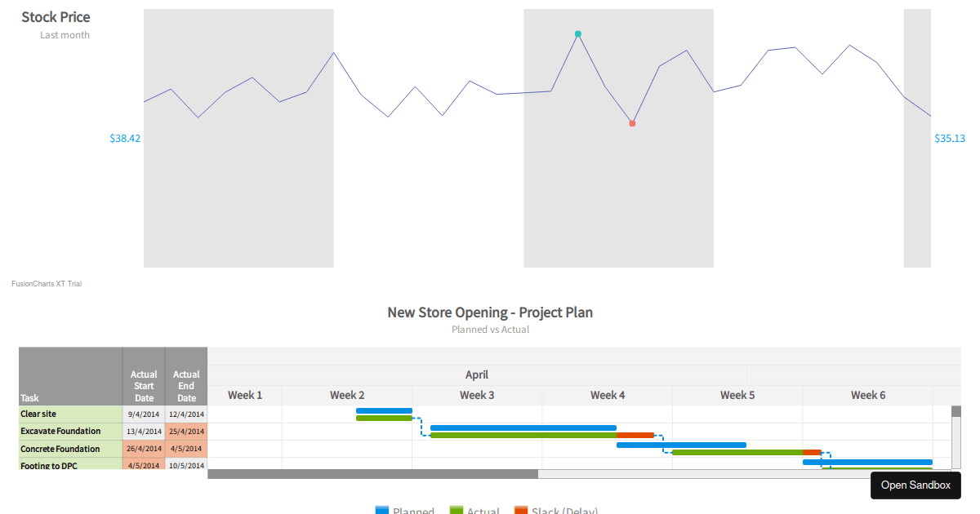Click the Open Sandbox button
The width and height of the screenshot is (980, 514).
point(915,485)
